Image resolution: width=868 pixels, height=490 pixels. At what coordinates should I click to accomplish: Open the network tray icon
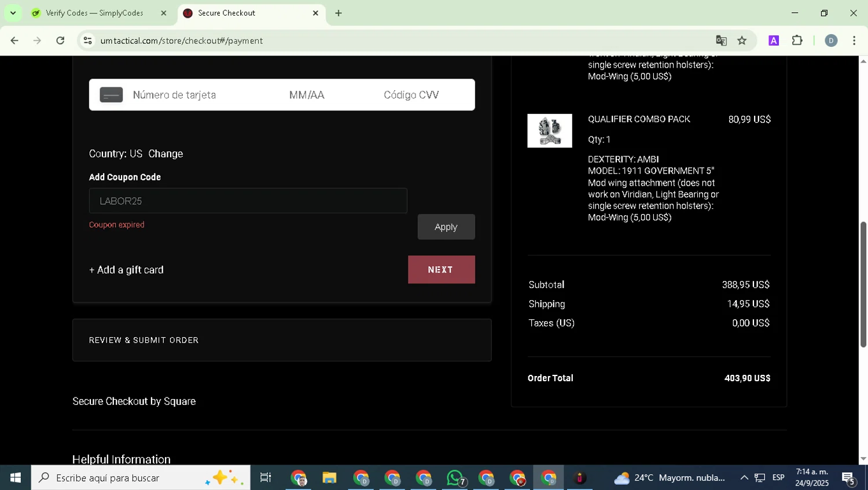pyautogui.click(x=760, y=478)
